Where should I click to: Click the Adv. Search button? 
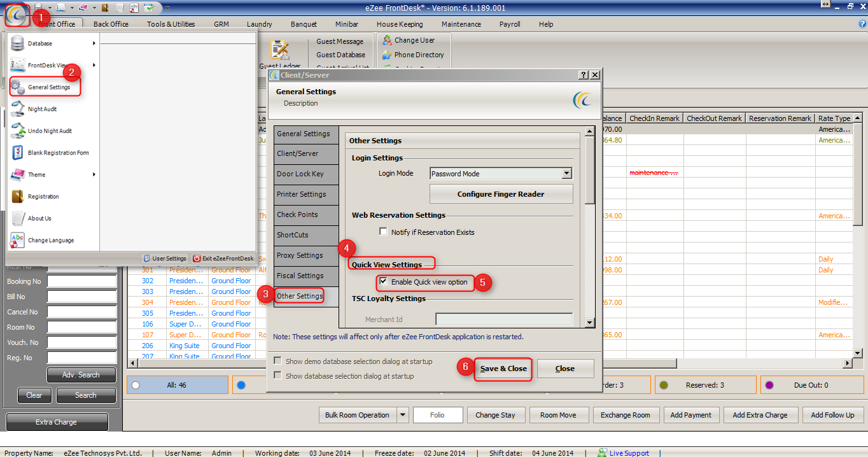coord(81,375)
